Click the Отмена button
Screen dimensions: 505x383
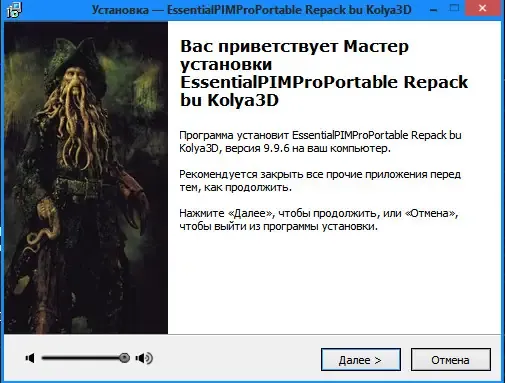(451, 360)
